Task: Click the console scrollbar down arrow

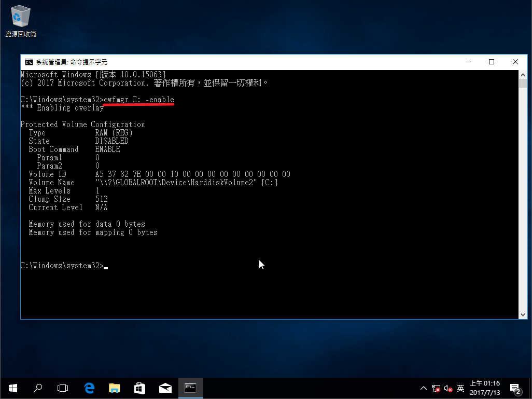Action: (x=523, y=314)
